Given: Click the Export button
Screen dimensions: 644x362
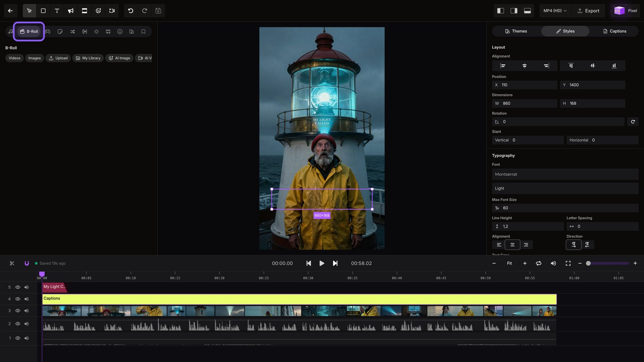Looking at the screenshot, I should tap(588, 11).
